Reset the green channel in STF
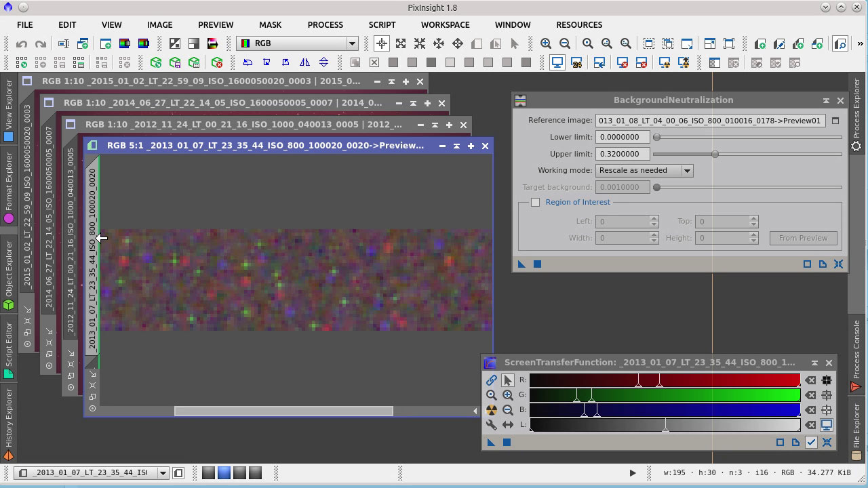 tap(810, 395)
